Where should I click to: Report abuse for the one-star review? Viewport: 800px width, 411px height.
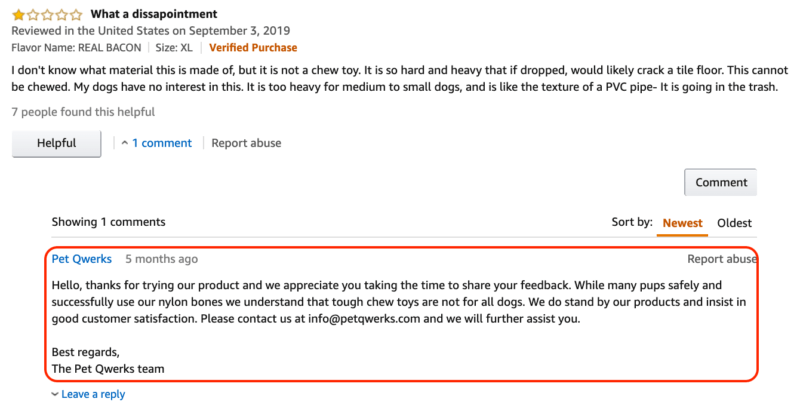[x=246, y=143]
